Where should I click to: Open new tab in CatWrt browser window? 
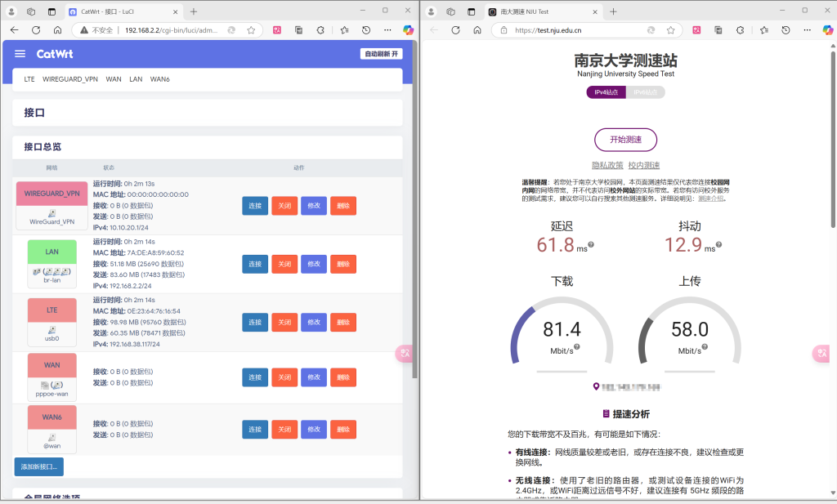194,11
